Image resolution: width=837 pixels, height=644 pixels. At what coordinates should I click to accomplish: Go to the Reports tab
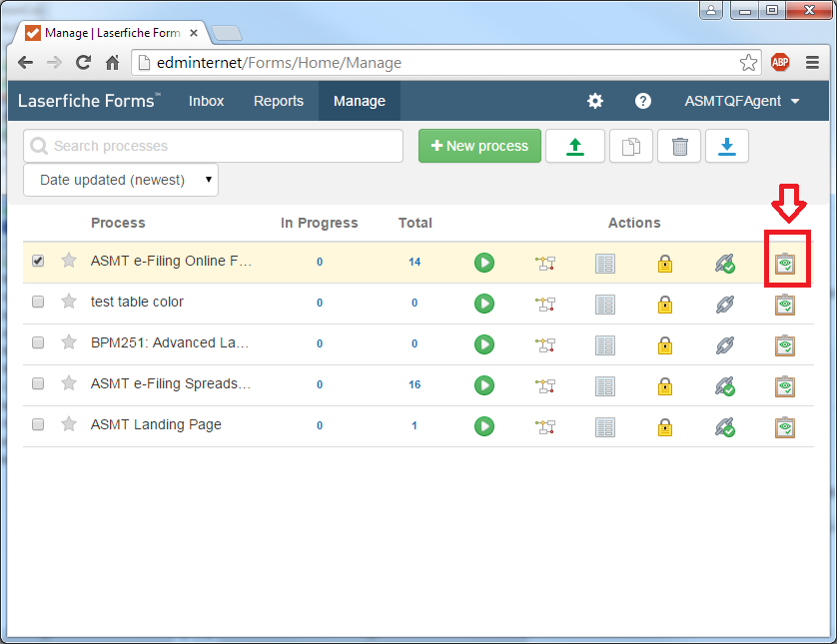(x=279, y=101)
